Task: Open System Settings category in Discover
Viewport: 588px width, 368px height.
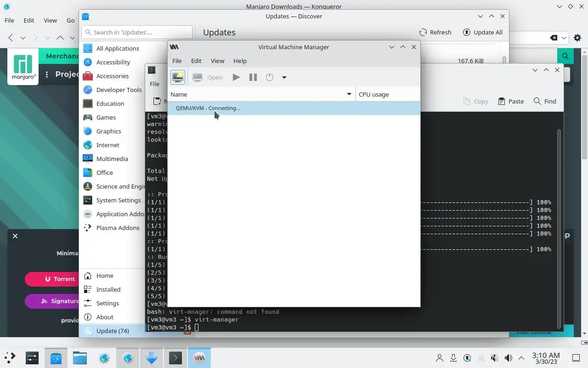Action: point(112,200)
